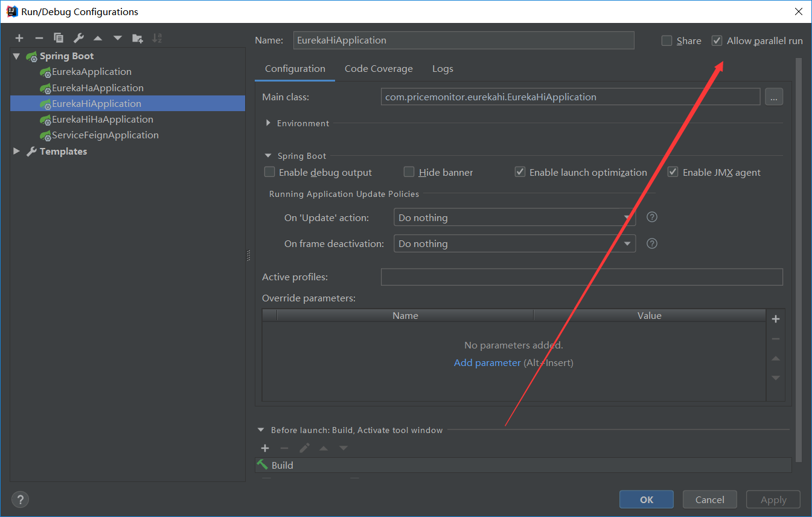
Task: Move override parameter up
Action: (776, 358)
